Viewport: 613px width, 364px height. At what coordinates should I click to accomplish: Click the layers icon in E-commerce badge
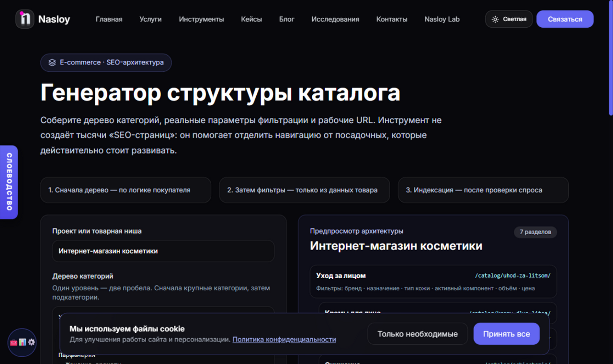click(x=52, y=63)
